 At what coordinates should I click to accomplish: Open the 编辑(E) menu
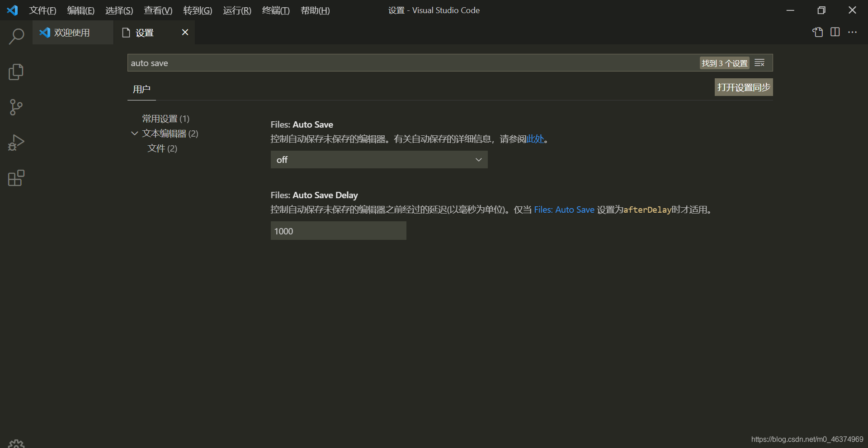coord(80,10)
